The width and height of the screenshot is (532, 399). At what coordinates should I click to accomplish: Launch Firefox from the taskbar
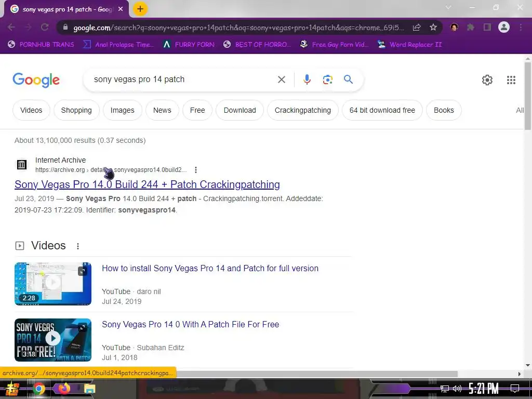coord(64,389)
